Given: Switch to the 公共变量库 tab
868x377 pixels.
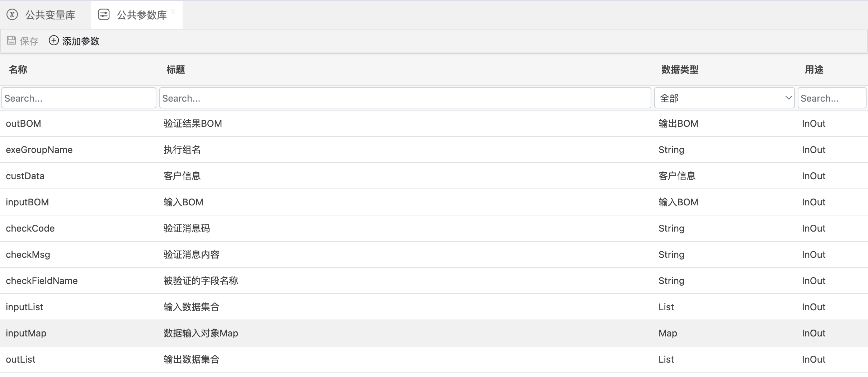Looking at the screenshot, I should pos(50,15).
